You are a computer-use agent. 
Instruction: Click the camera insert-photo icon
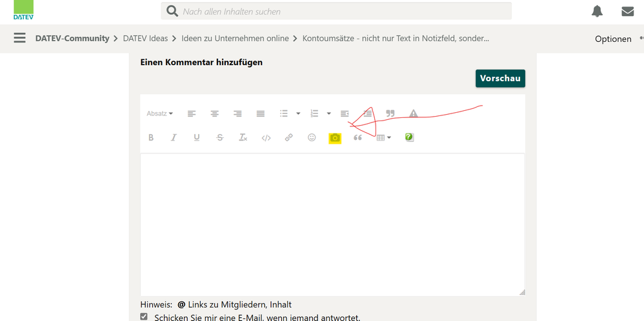[335, 138]
